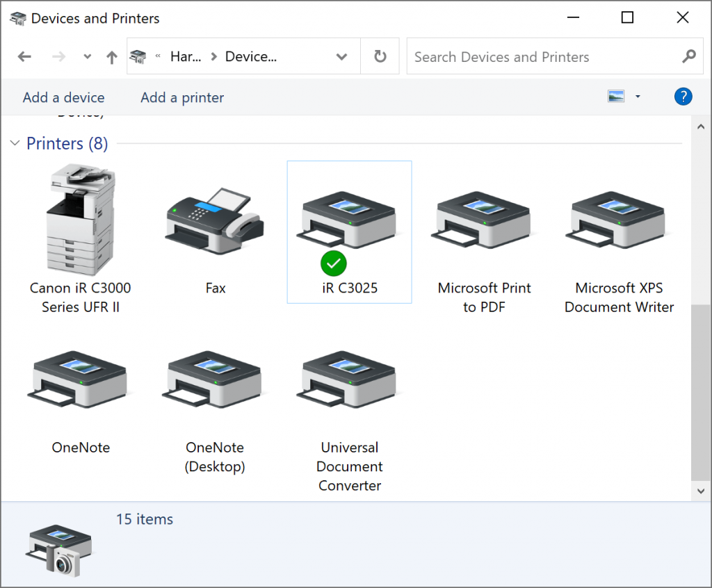
Task: Open Help with the blue question mark
Action: 683,96
